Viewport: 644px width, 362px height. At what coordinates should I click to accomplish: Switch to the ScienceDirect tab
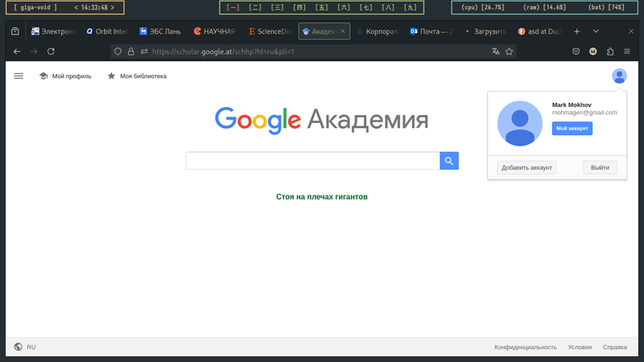(x=270, y=31)
